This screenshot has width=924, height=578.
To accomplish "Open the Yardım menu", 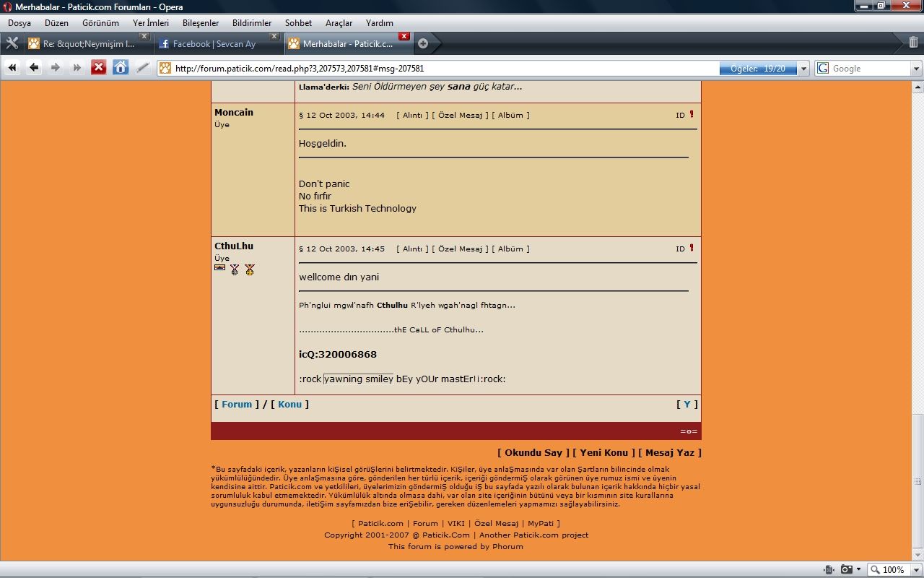I will point(380,23).
